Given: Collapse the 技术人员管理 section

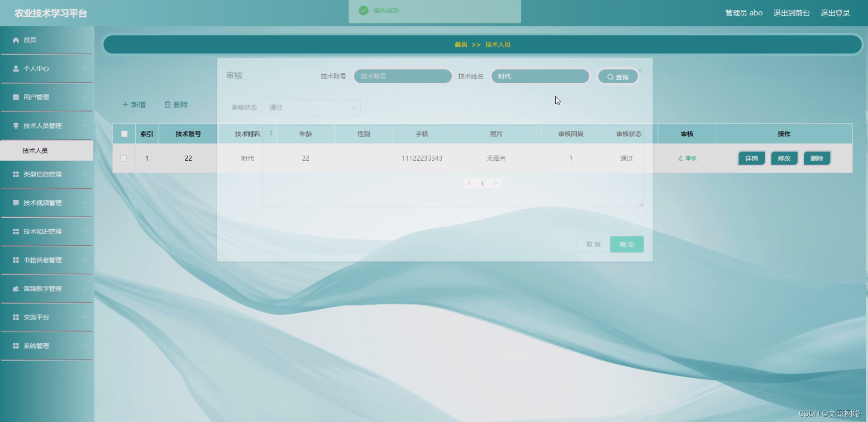Looking at the screenshot, I should pos(85,125).
